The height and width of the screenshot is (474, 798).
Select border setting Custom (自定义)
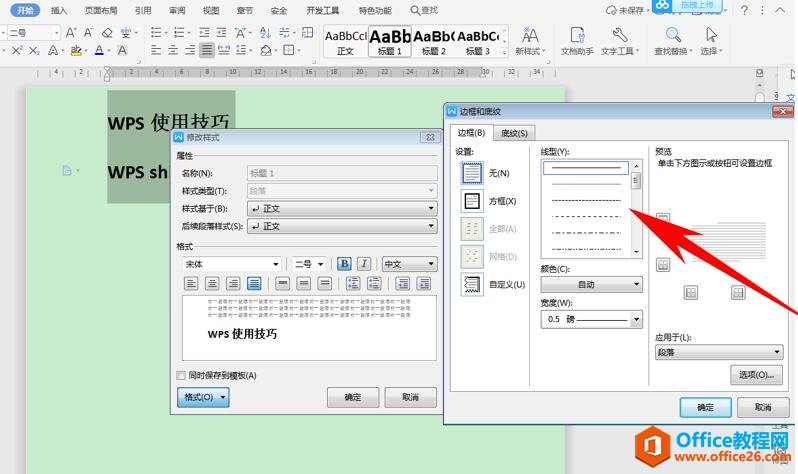[472, 284]
